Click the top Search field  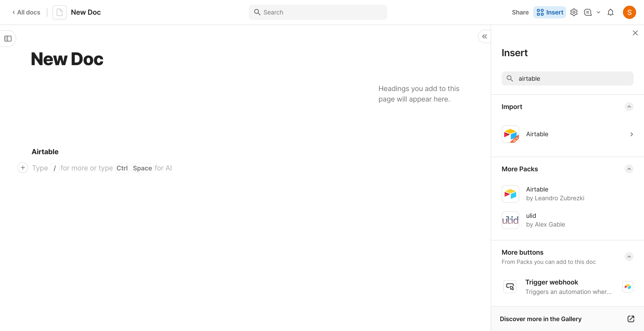[318, 12]
